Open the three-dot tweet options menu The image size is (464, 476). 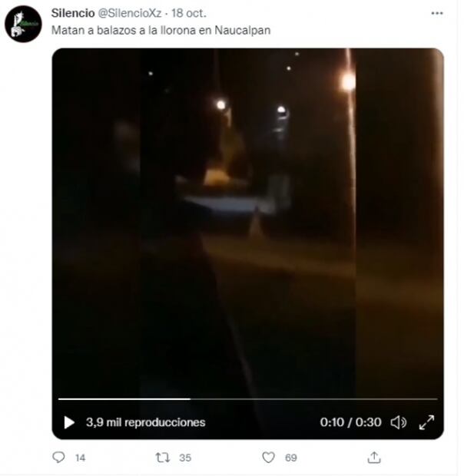[x=437, y=13]
